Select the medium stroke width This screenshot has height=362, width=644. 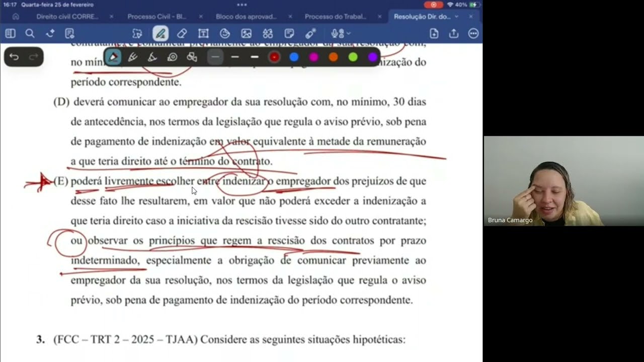[235, 57]
